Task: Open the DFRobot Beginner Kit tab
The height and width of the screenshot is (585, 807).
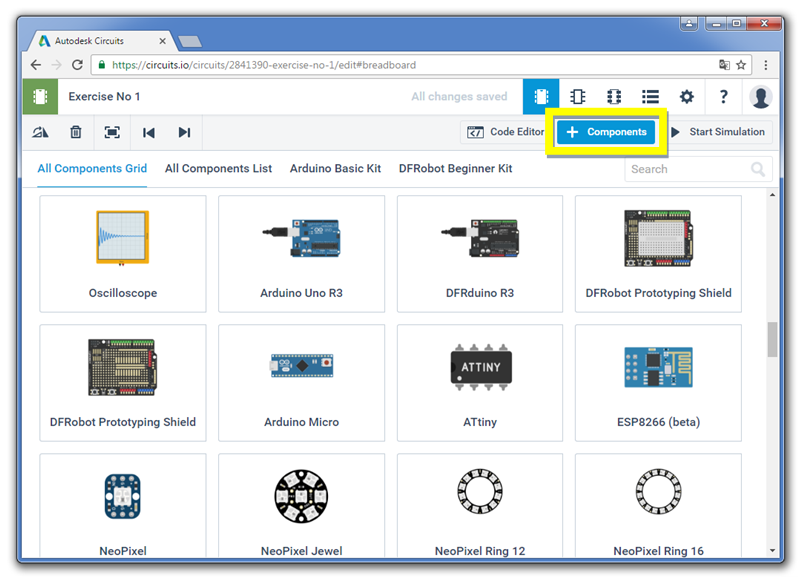Action: (455, 169)
